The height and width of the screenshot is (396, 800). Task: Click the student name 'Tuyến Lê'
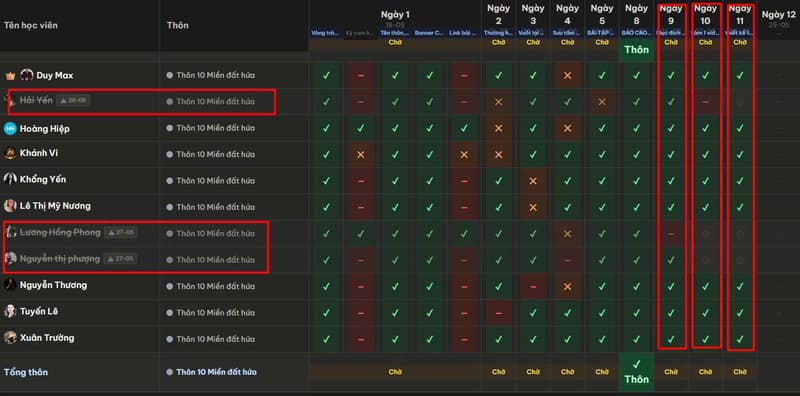(x=39, y=311)
